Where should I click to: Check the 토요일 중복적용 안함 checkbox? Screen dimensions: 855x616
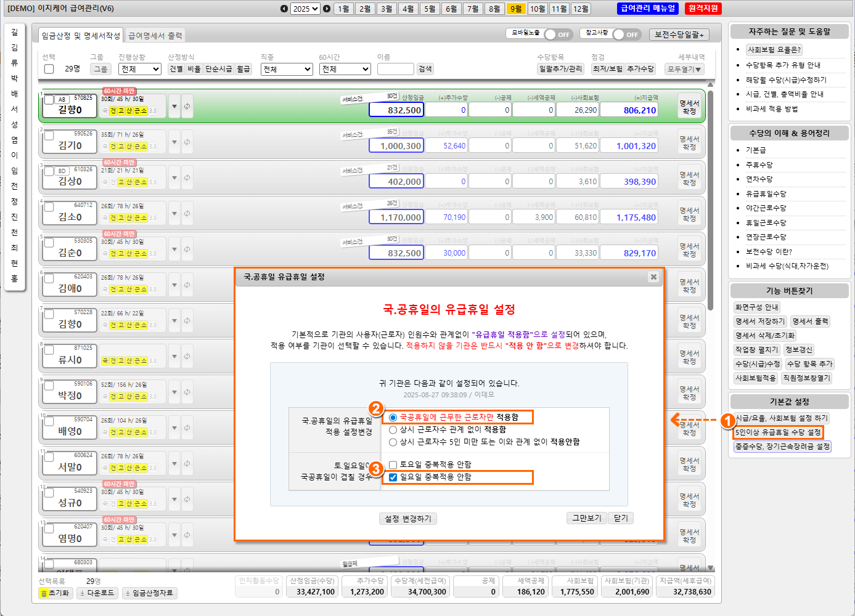click(x=393, y=465)
